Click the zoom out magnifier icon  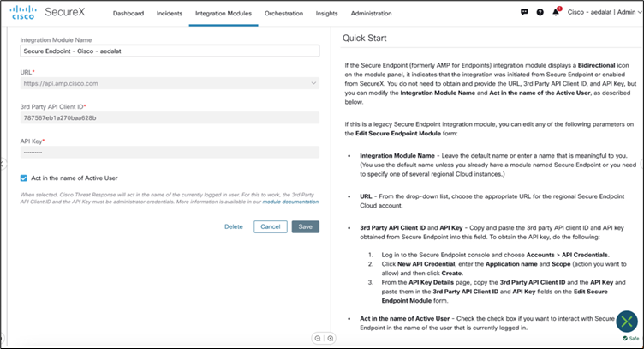(x=318, y=339)
